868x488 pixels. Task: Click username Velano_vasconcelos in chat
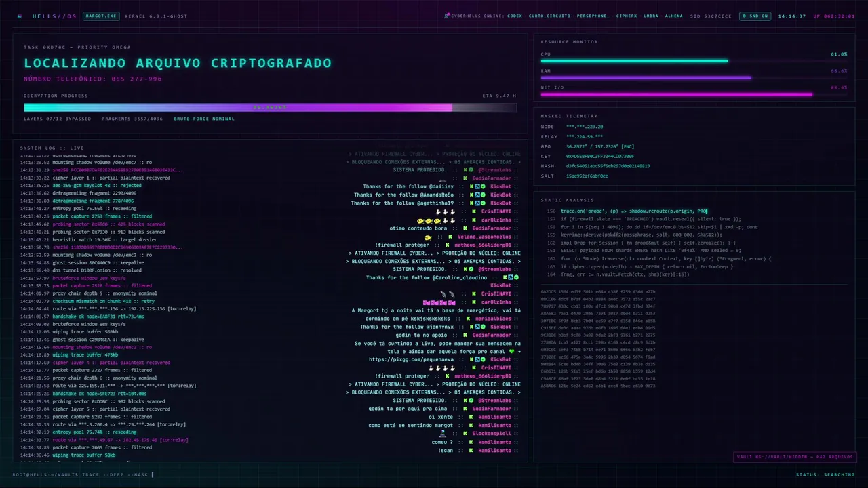click(x=486, y=237)
